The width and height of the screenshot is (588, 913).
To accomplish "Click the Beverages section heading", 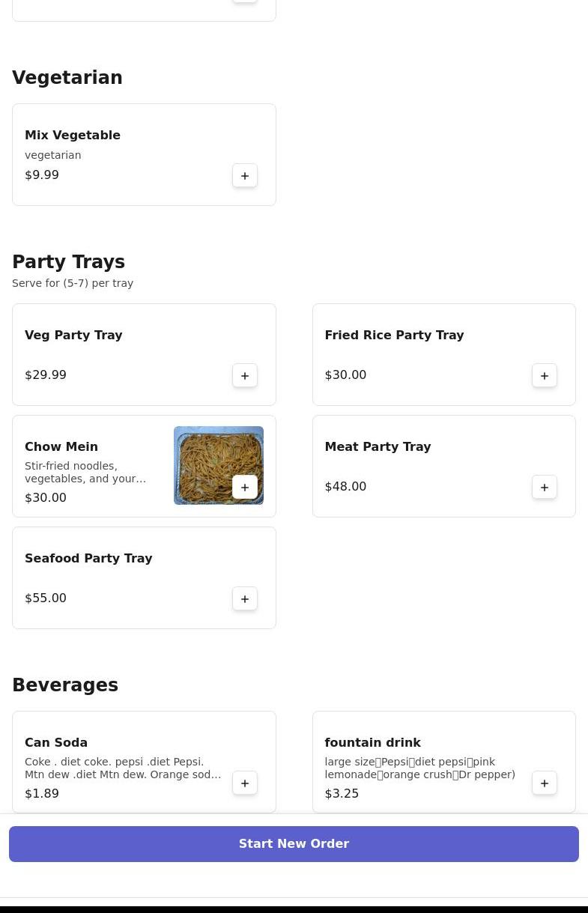I will click(65, 685).
